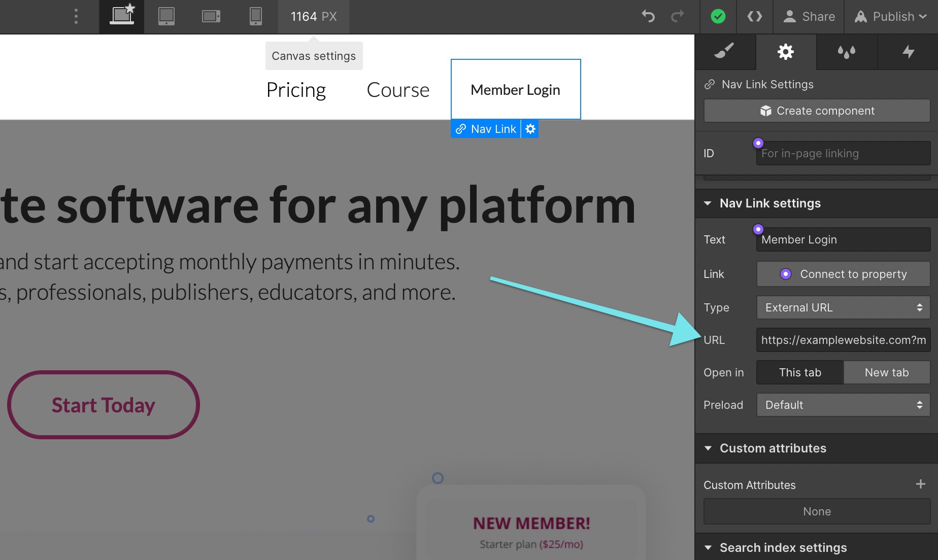
Task: Add a custom attribute with plus icon
Action: pos(921,484)
